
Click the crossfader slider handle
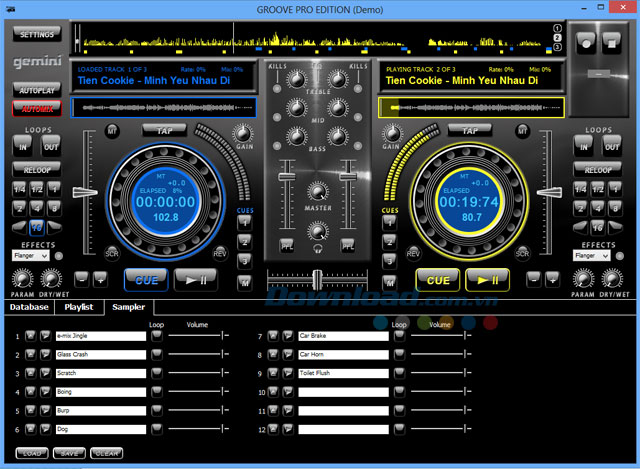pos(317,280)
